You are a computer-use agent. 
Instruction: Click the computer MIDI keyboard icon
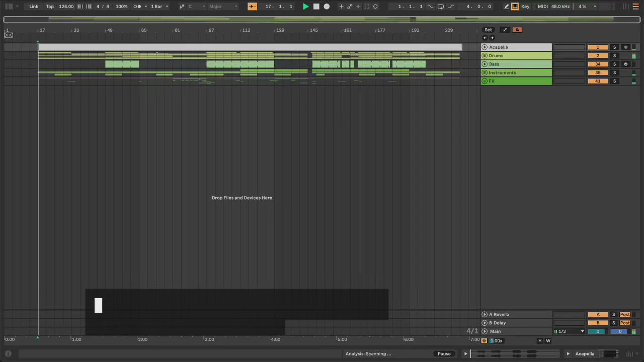[x=515, y=7]
